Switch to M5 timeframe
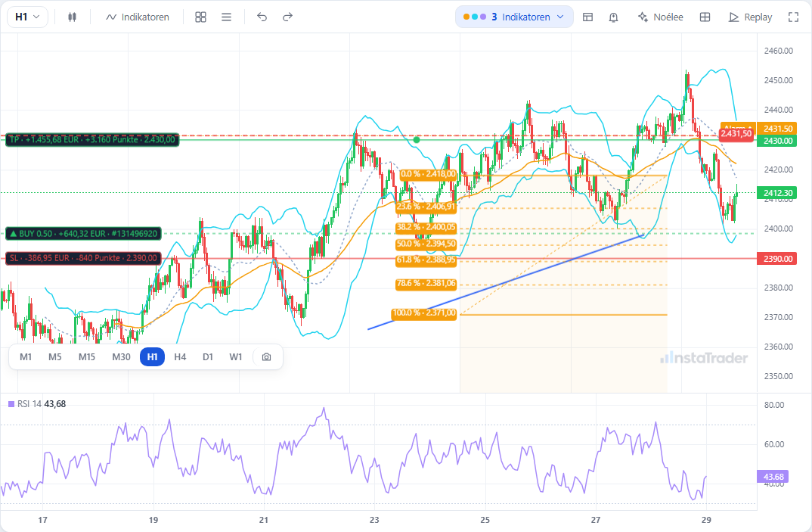812x532 pixels. point(55,356)
